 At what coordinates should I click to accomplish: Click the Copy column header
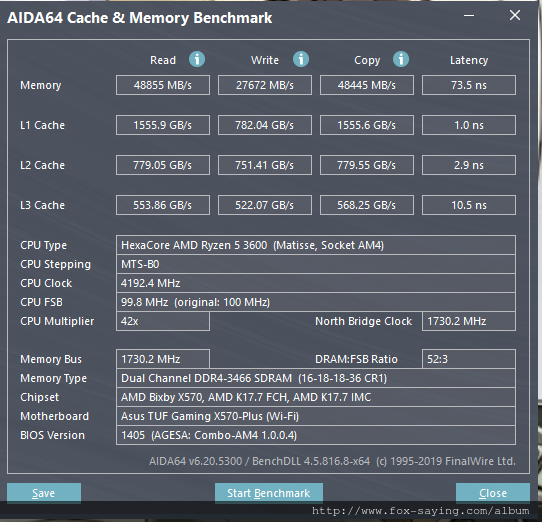pyautogui.click(x=367, y=60)
